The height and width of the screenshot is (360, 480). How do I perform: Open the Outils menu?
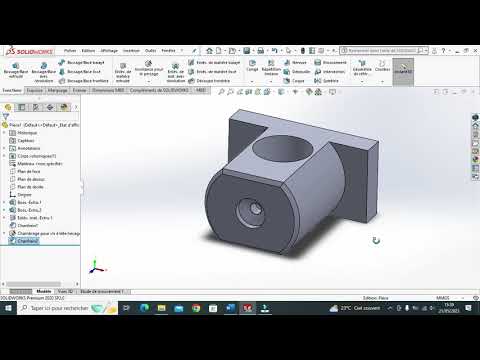[x=151, y=51]
